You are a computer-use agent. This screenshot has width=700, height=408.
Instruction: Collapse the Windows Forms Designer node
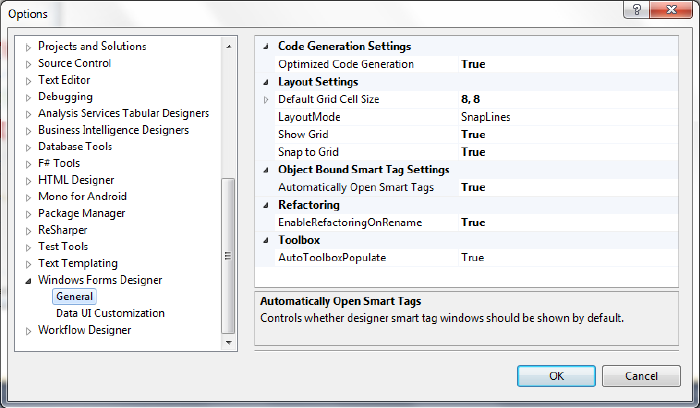(x=28, y=281)
